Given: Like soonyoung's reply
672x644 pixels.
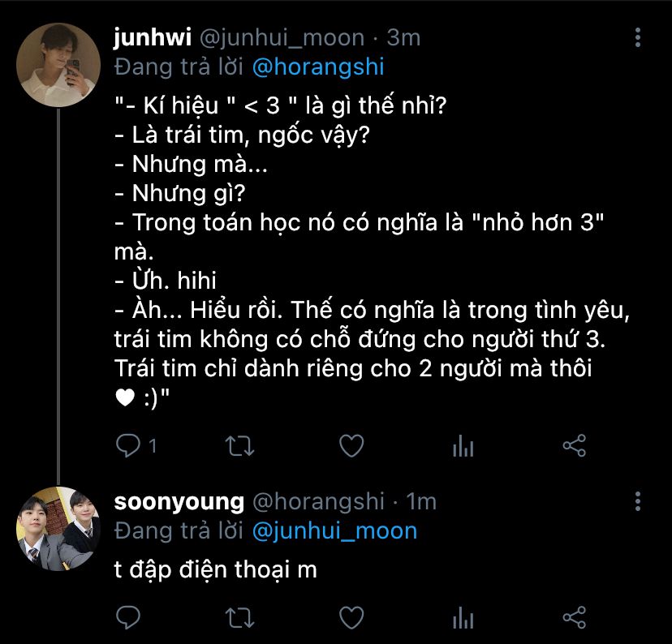Looking at the screenshot, I should [x=350, y=616].
